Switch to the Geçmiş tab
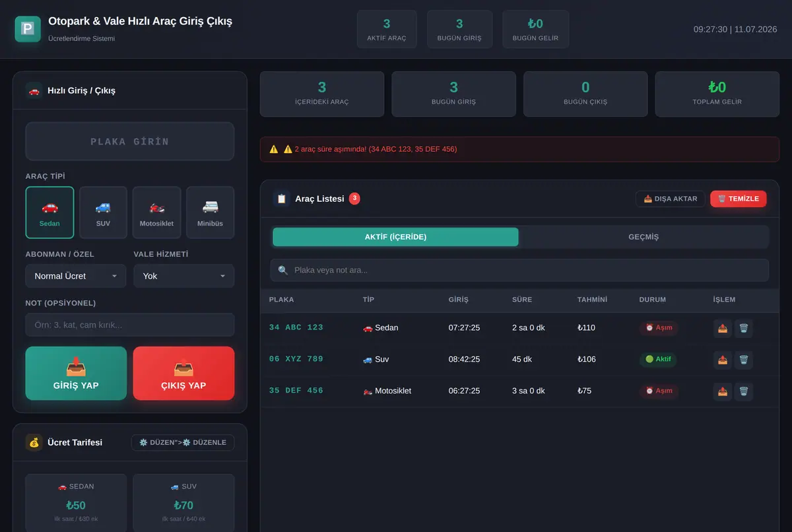The image size is (792, 532). coord(643,237)
